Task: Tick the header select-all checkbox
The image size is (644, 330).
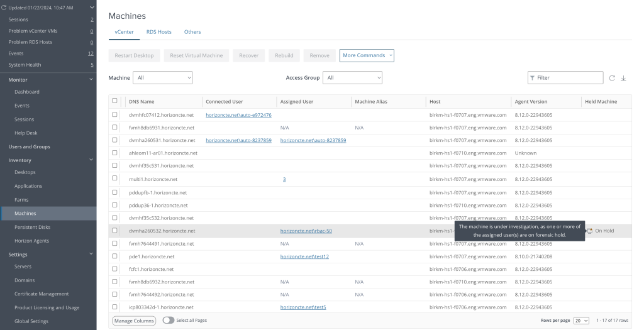Action: coord(114,101)
